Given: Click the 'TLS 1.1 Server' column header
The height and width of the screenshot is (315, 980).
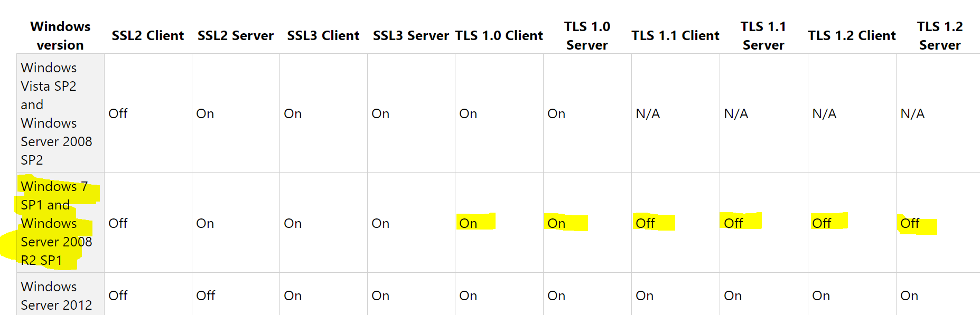Looking at the screenshot, I should (763, 35).
